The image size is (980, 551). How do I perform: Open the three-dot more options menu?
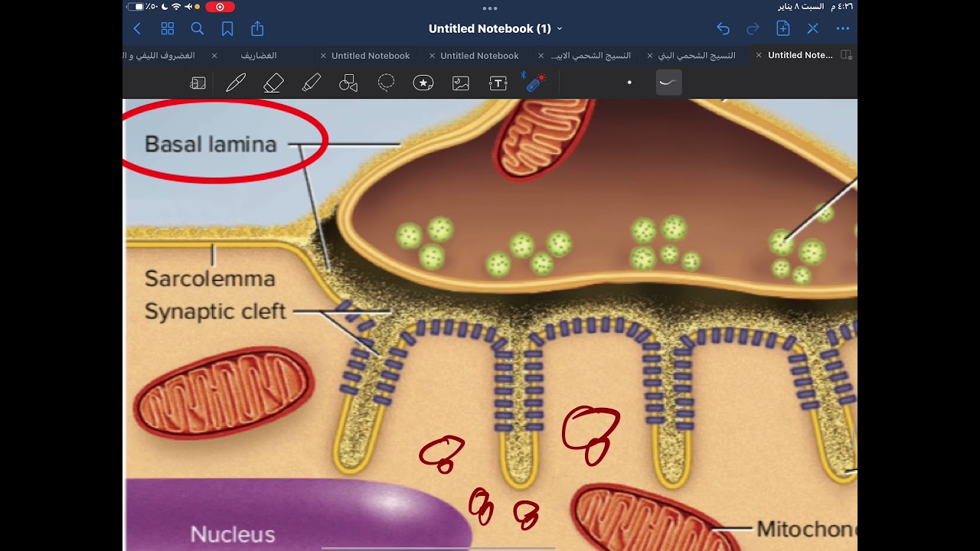(843, 29)
